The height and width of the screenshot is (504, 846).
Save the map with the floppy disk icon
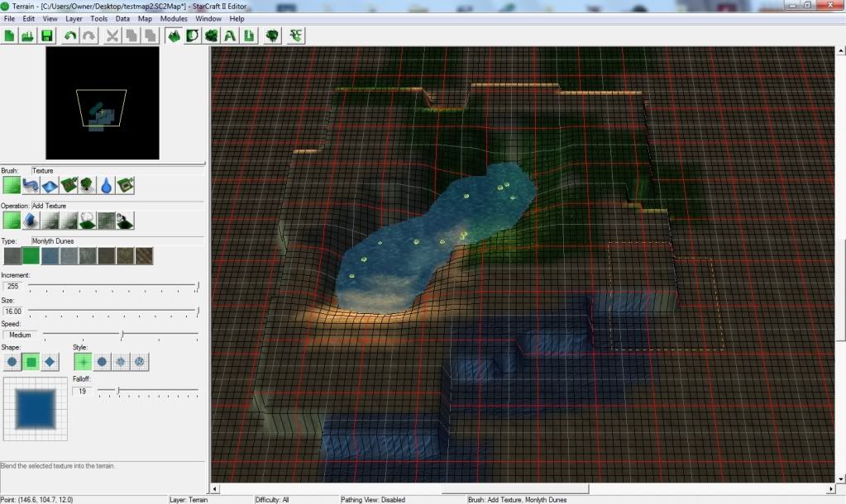47,36
